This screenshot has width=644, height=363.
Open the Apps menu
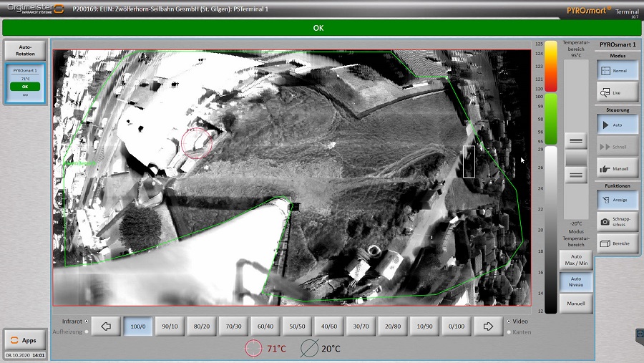[x=24, y=340]
